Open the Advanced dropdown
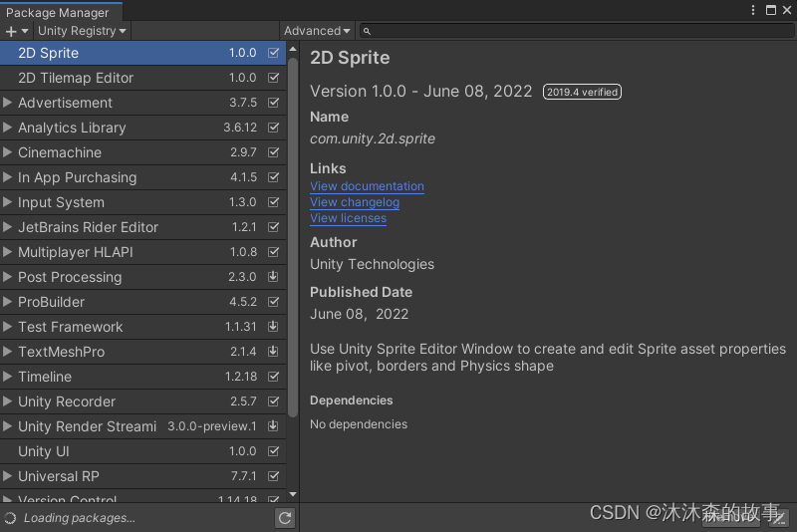The image size is (797, 532). (x=317, y=31)
